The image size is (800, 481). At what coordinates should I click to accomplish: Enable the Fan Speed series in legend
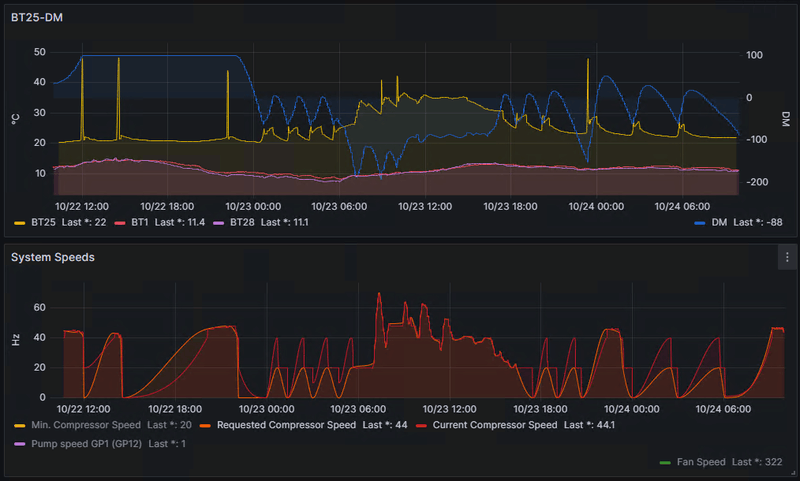[701, 462]
